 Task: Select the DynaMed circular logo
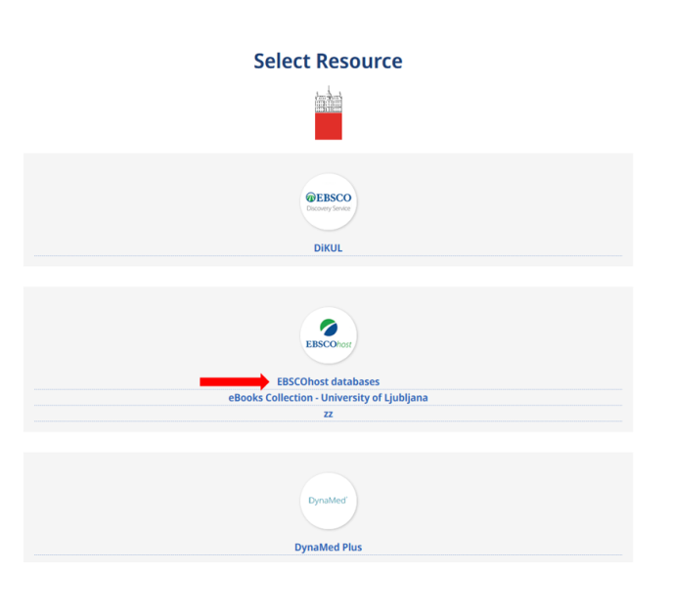click(329, 501)
